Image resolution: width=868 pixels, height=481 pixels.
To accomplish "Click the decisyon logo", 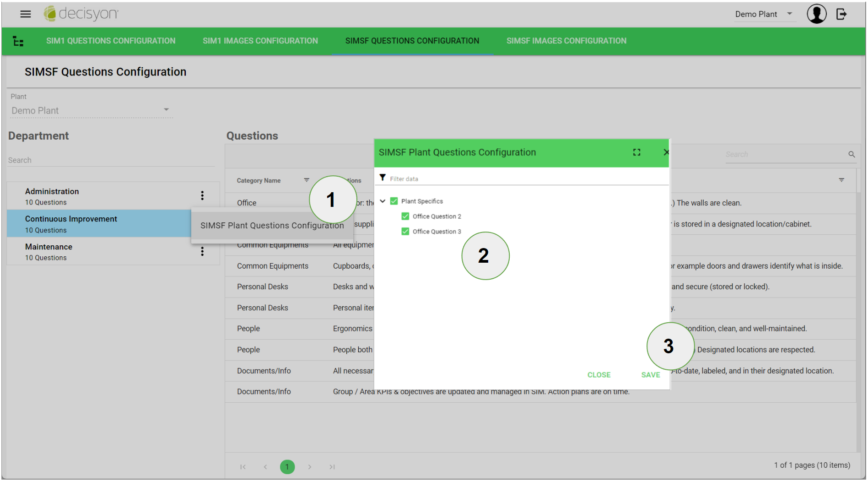I will (x=81, y=14).
